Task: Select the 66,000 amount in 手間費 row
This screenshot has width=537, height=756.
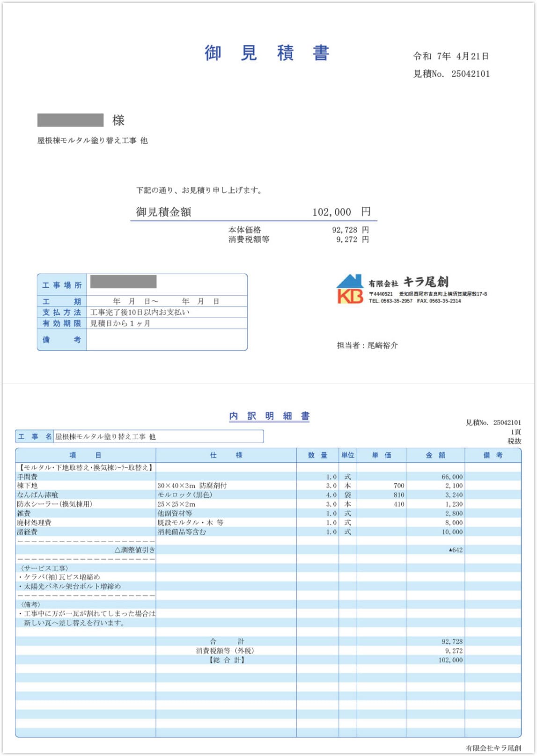Action: tap(452, 477)
